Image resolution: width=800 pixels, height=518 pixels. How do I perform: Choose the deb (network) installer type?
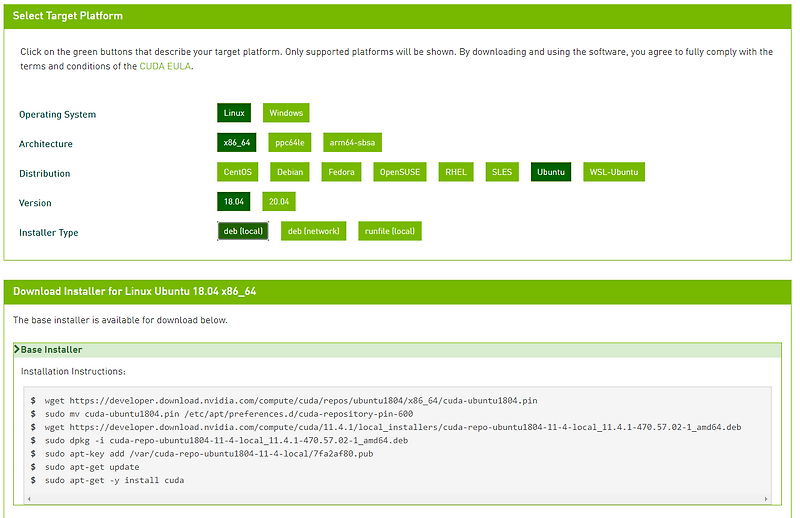point(313,231)
